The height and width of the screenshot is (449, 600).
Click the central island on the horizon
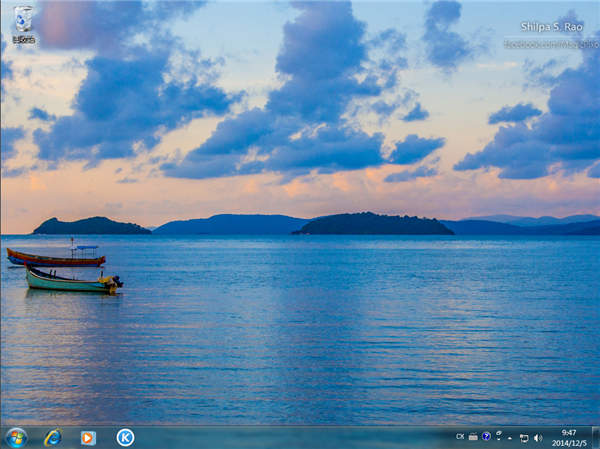coord(372,224)
